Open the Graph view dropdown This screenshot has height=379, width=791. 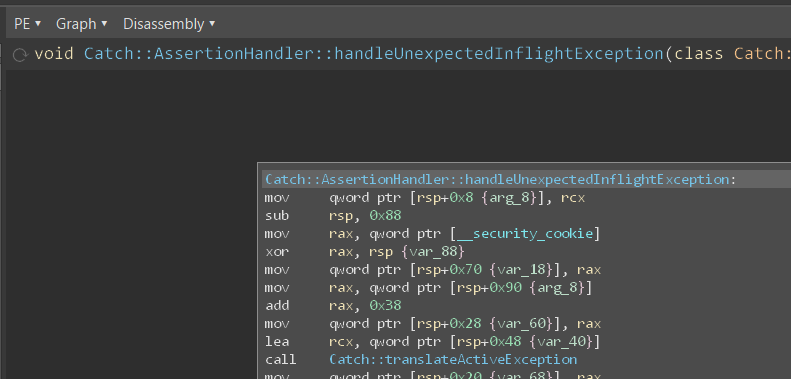(81, 24)
